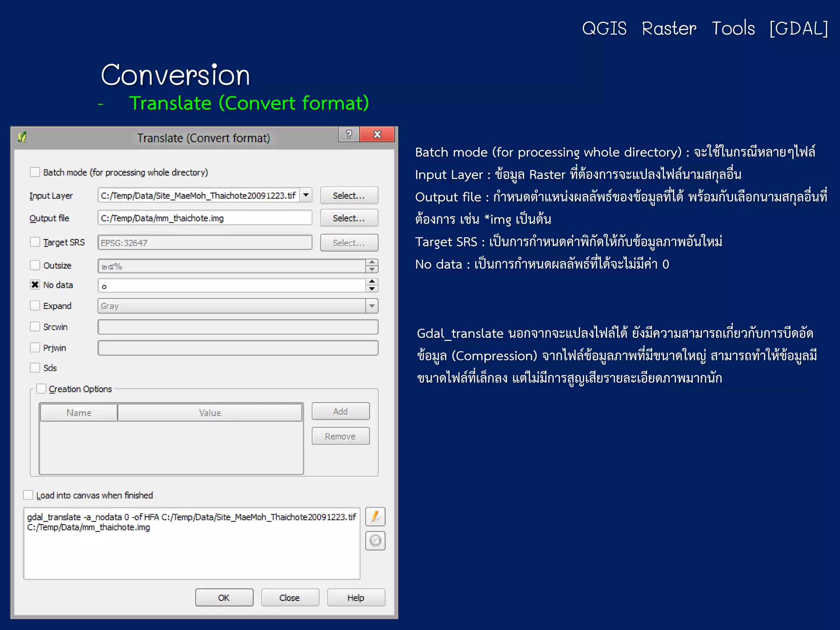Enable the Outsize checkbox
This screenshot has width=840, height=630.
[35, 265]
